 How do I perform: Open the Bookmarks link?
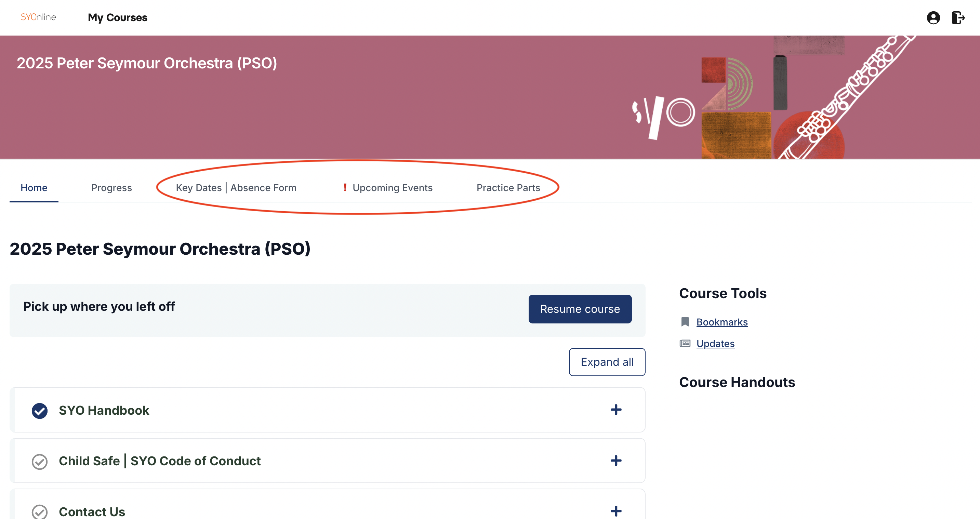coord(722,322)
